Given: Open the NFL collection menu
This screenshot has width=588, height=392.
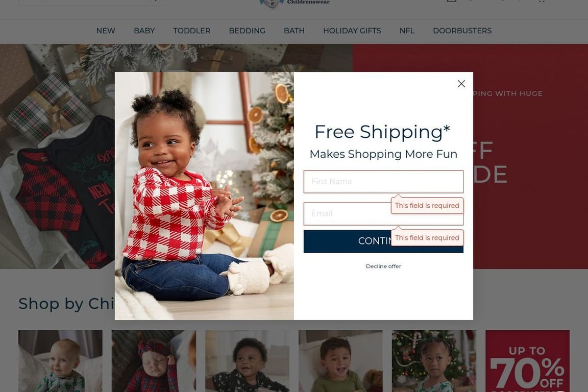Looking at the screenshot, I should [x=407, y=31].
